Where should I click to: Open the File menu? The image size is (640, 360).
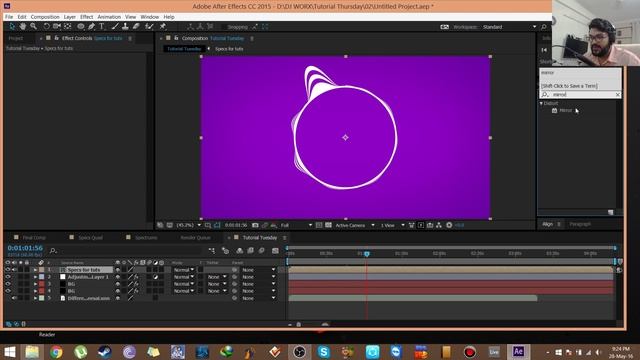[x=9, y=17]
